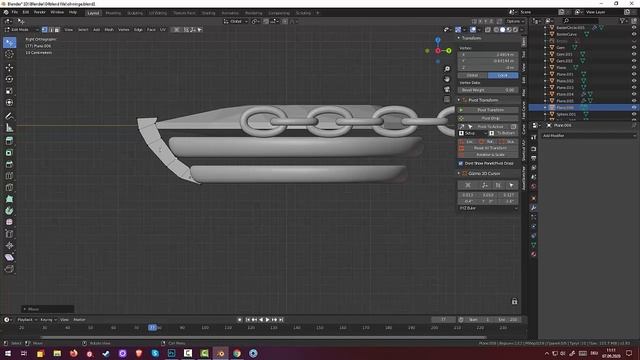The width and height of the screenshot is (640, 360).
Task: Toggle X-ray display in viewport header
Action: 488,29
